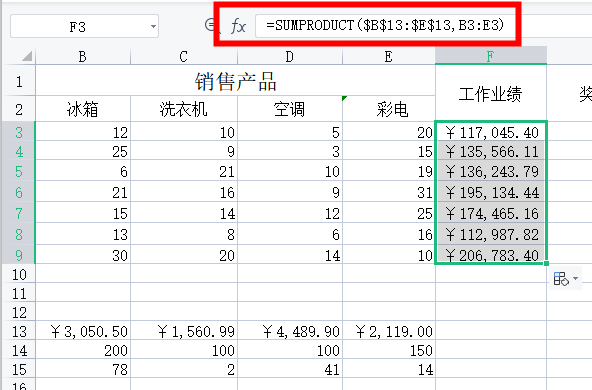This screenshot has height=390, width=592.
Task: Select row 13 header
Action: tap(19, 331)
